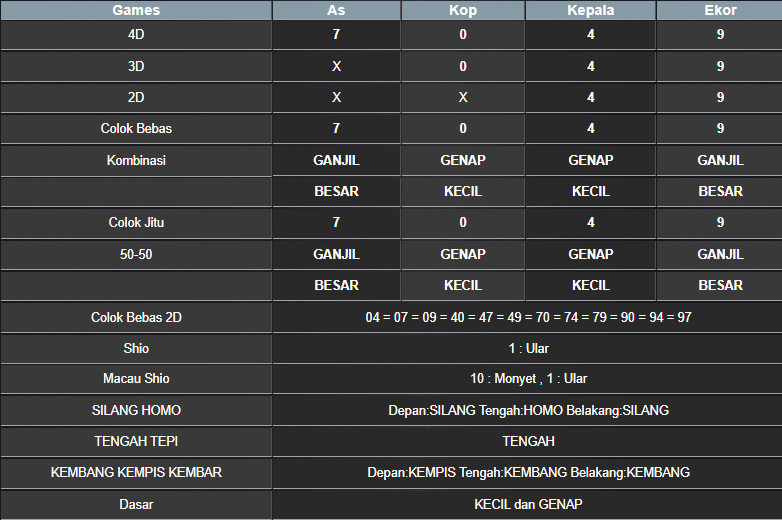Click the X in 2D As cell
Screen dimensions: 782x520
[x=337, y=97]
